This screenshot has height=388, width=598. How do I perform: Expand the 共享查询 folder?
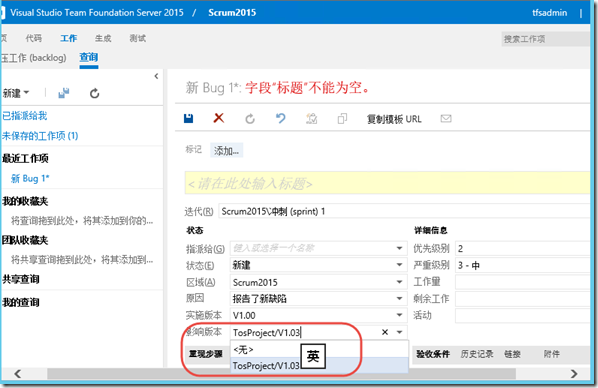[x=21, y=279]
